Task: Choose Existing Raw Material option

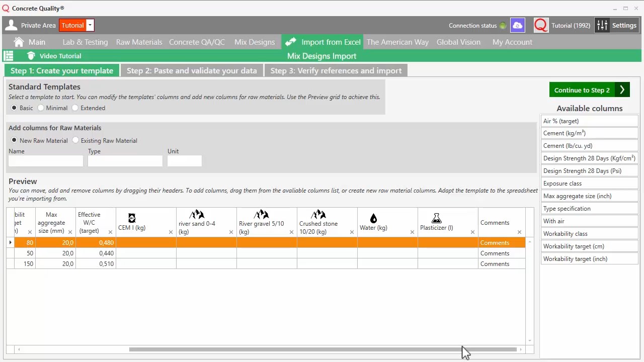Action: 75,140
